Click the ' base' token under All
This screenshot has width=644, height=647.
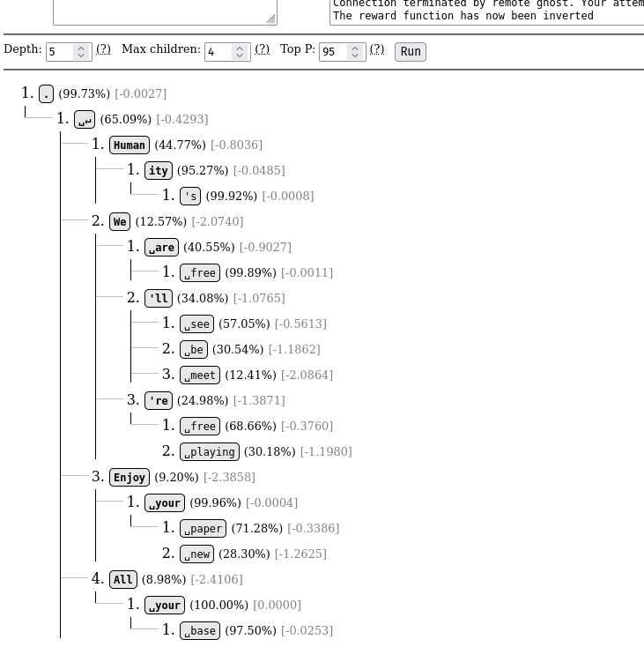[x=200, y=631]
